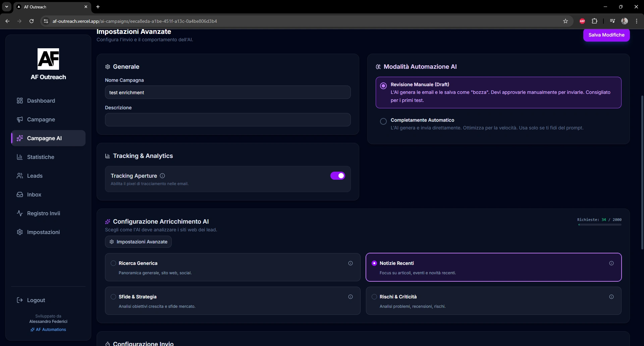The width and height of the screenshot is (644, 346).
Task: Click the info icon on Ricerca Generica card
Action: (x=351, y=263)
